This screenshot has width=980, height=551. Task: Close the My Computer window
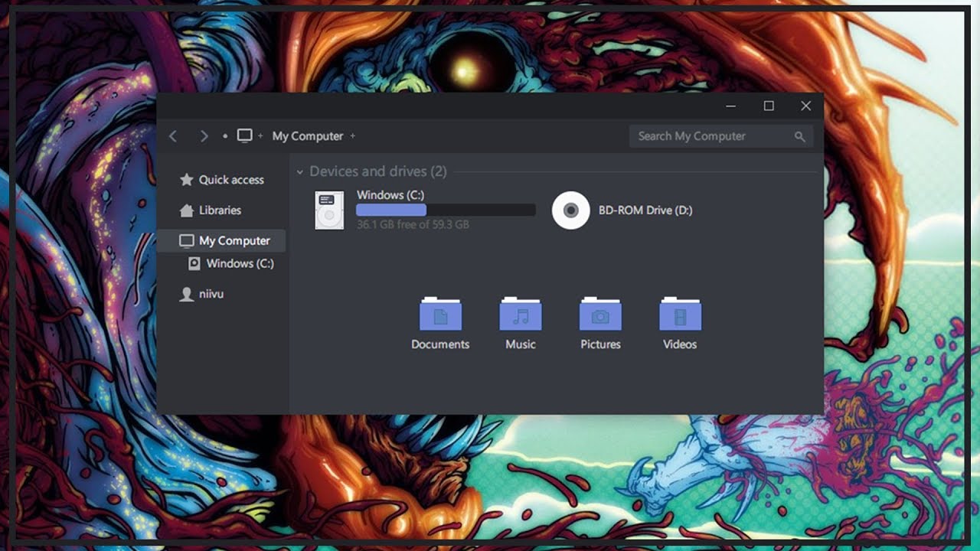click(805, 106)
